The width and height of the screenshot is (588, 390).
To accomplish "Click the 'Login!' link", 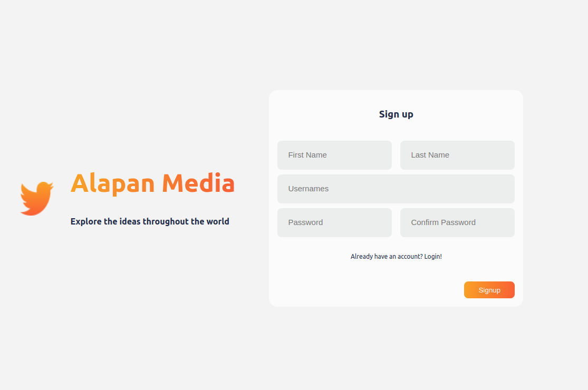I will 432,256.
